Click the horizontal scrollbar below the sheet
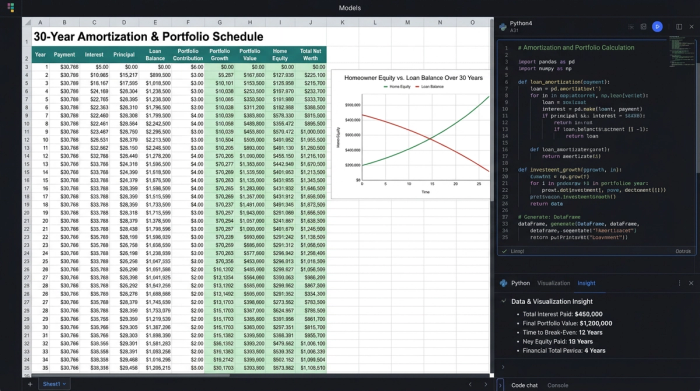This screenshot has width=700, height=391. [129, 375]
